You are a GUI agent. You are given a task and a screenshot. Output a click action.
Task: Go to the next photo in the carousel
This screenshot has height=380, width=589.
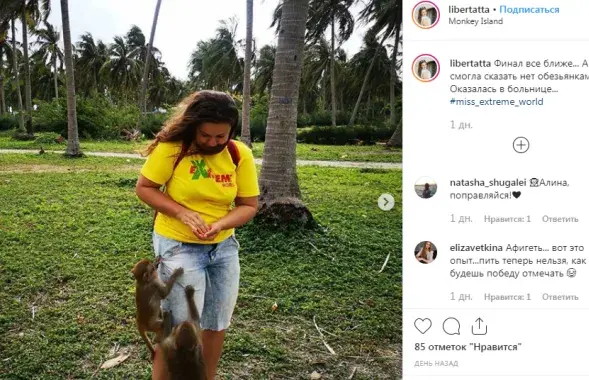(386, 202)
